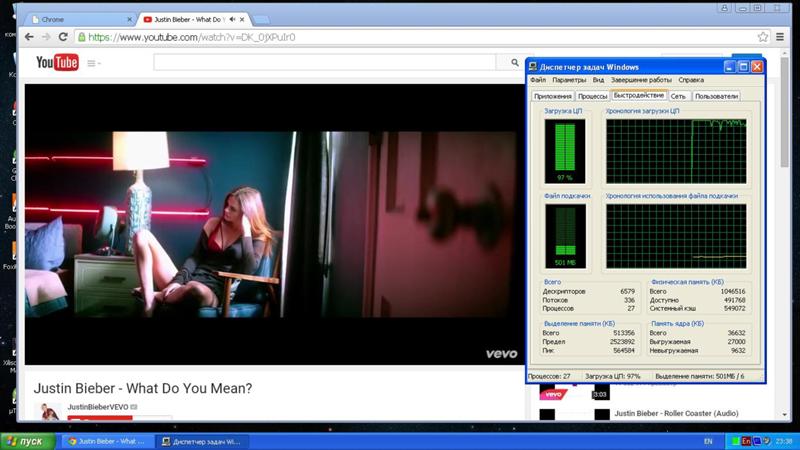The image size is (800, 450).
Task: Open the Файл menu in Task Manager
Action: click(x=538, y=80)
